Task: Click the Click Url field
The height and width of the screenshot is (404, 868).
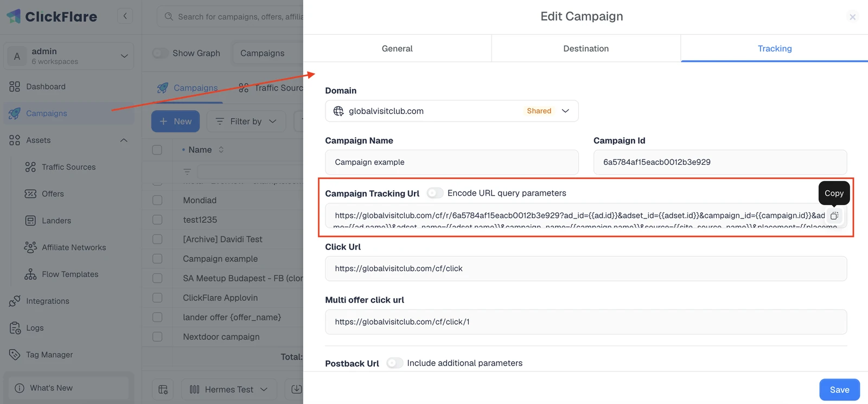Action: pos(586,268)
